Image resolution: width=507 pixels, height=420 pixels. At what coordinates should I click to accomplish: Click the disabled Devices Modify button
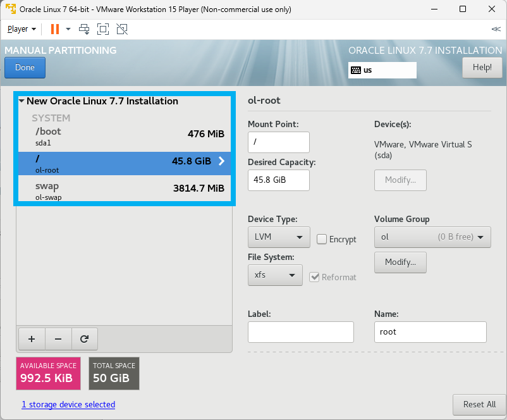[x=400, y=180]
